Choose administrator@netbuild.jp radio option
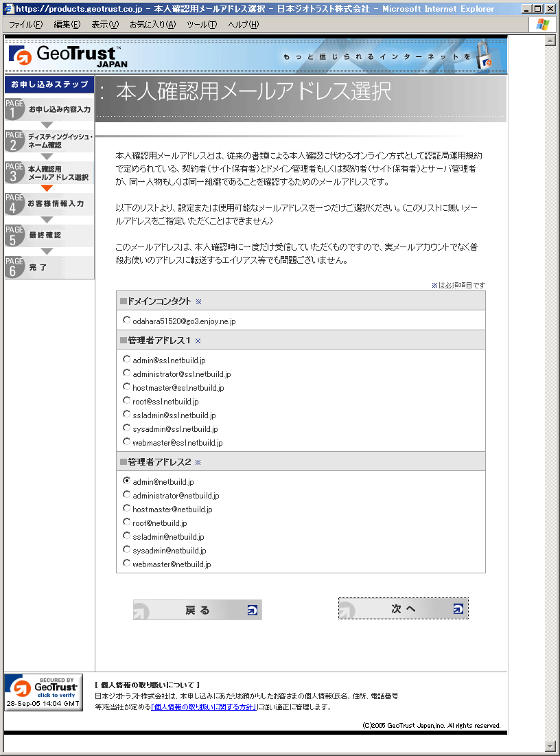 [126, 494]
